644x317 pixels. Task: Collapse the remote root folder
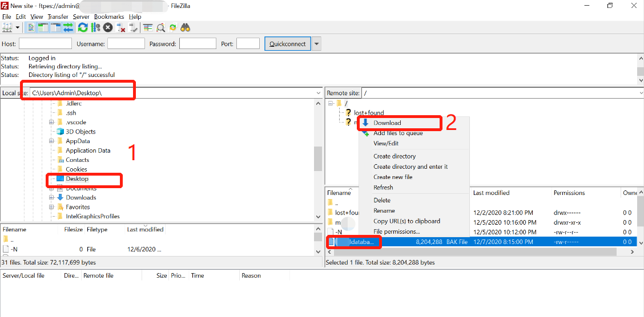click(331, 103)
